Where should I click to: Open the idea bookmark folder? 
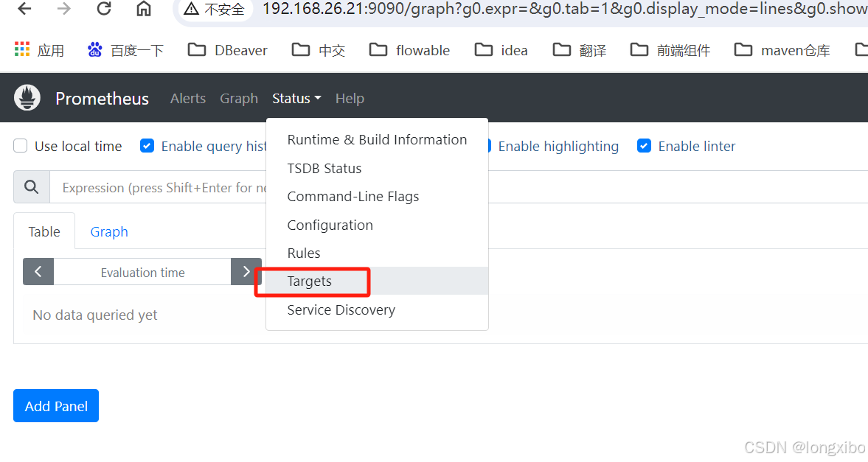[501, 50]
